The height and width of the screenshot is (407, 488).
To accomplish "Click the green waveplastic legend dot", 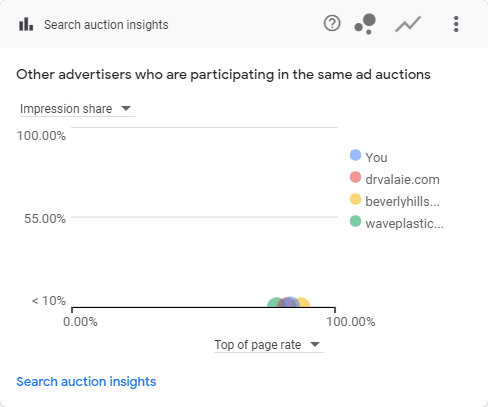I will click(355, 221).
